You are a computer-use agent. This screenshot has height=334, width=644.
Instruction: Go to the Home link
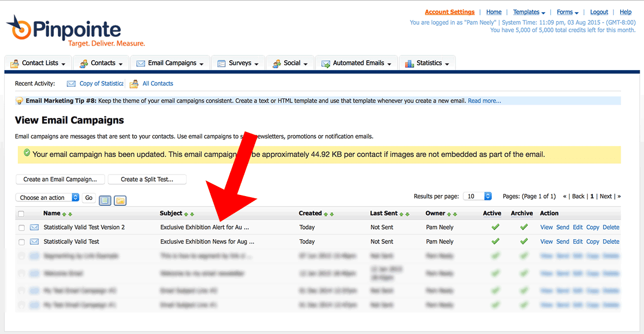494,12
